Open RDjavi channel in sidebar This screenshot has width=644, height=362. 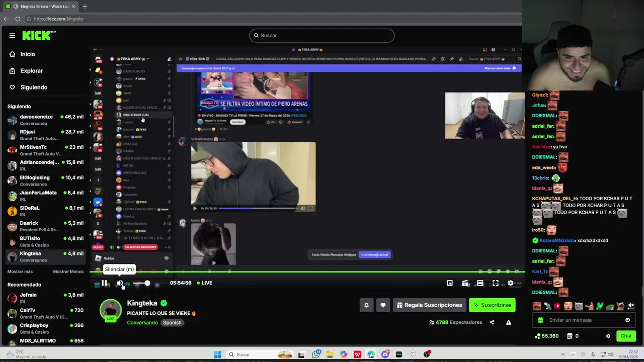45,135
